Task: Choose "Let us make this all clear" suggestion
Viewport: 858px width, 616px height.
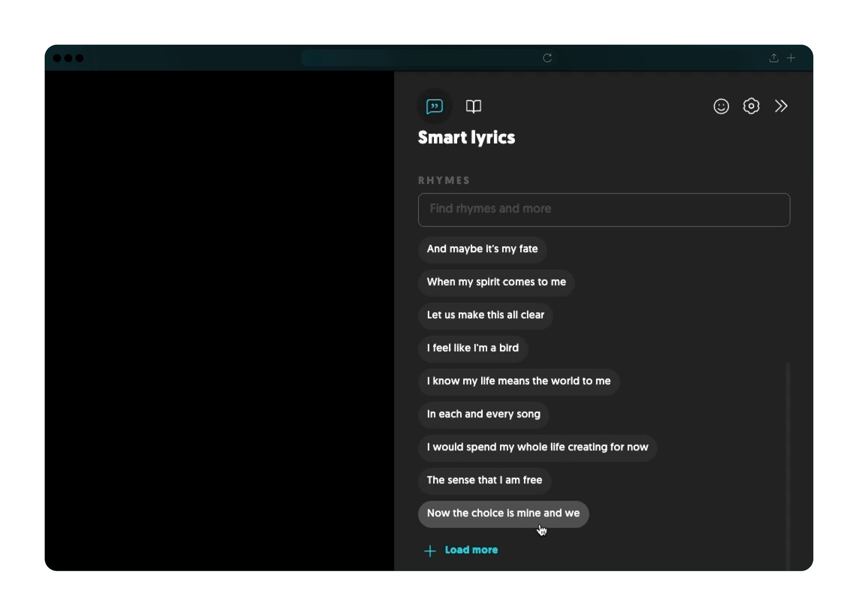Action: point(485,315)
